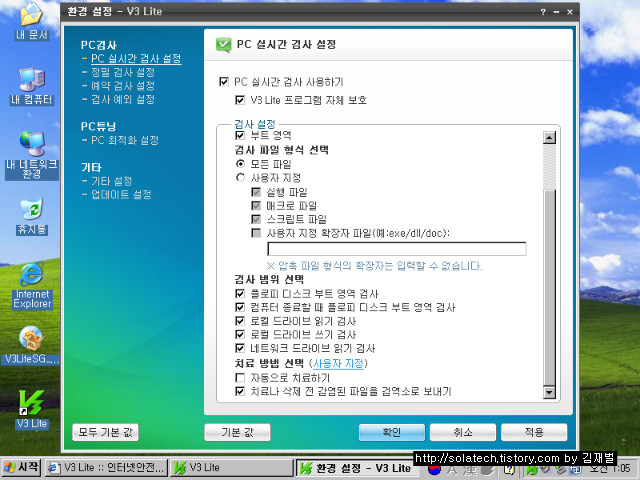
Task: Open 기타 설정 in sidebar
Action: (111, 181)
